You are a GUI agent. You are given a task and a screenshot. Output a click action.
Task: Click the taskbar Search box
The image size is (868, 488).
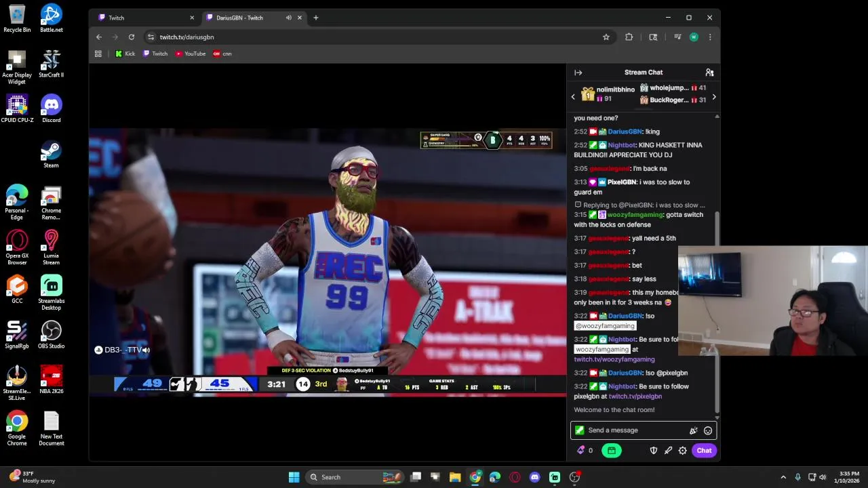pyautogui.click(x=354, y=477)
